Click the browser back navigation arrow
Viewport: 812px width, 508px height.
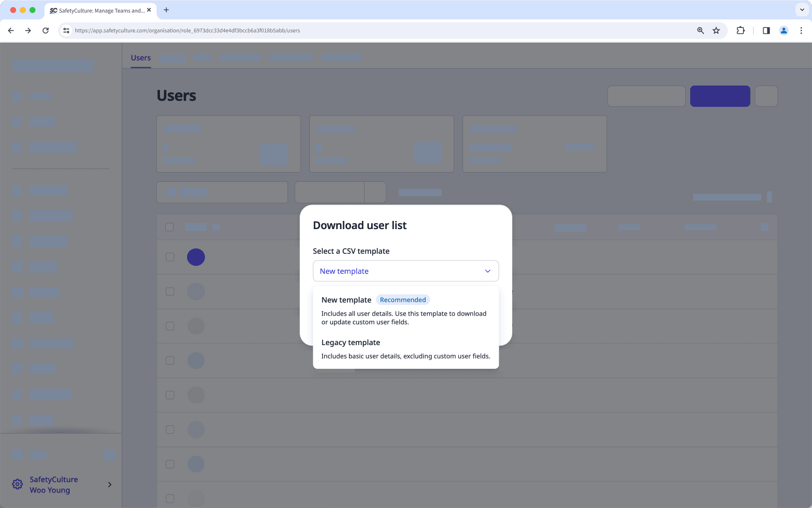coord(11,30)
